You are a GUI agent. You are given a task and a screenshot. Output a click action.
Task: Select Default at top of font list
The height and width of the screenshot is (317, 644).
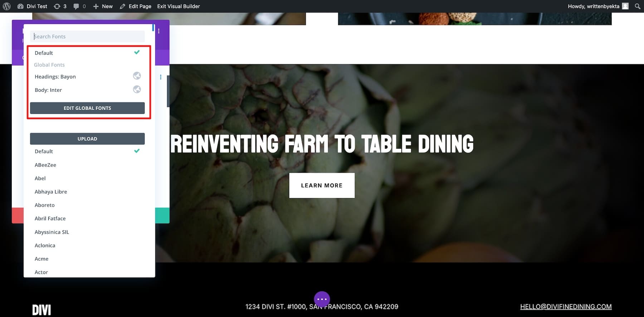(44, 53)
